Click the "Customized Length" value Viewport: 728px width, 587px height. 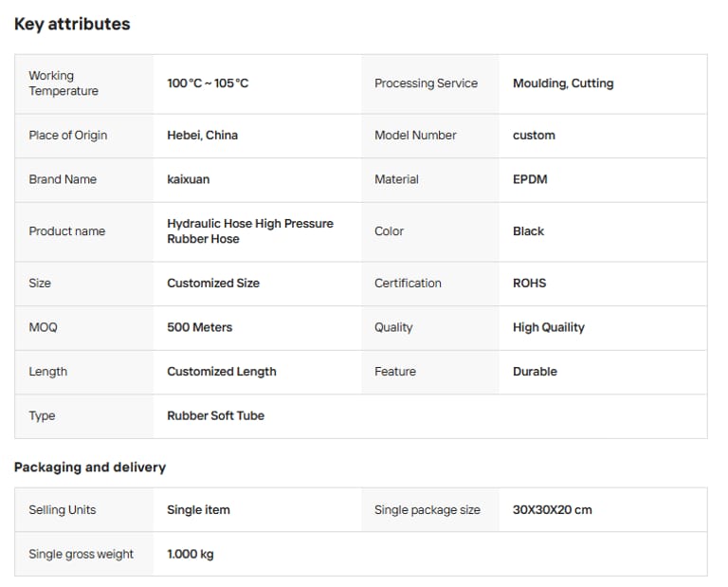(x=222, y=372)
